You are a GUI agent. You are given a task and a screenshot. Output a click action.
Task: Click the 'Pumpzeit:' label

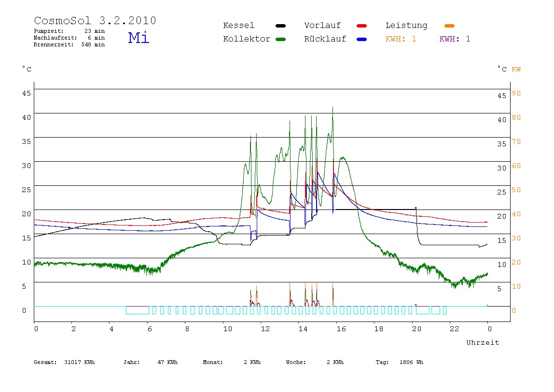click(x=49, y=31)
